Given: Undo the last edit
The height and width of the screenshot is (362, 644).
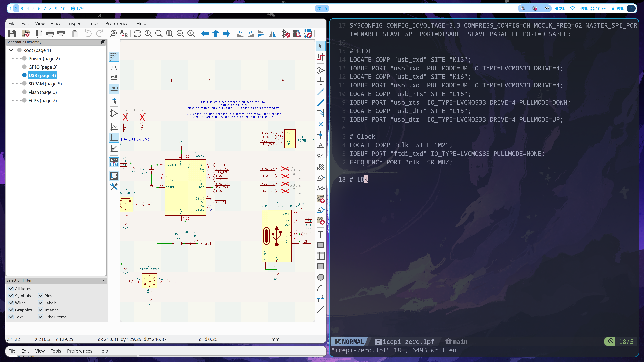Looking at the screenshot, I should 88,34.
